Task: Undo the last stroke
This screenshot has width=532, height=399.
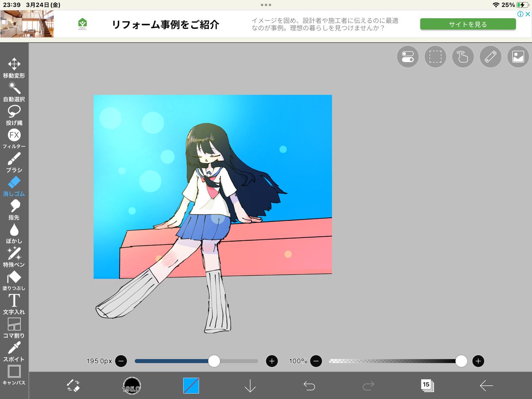Action: tap(309, 386)
